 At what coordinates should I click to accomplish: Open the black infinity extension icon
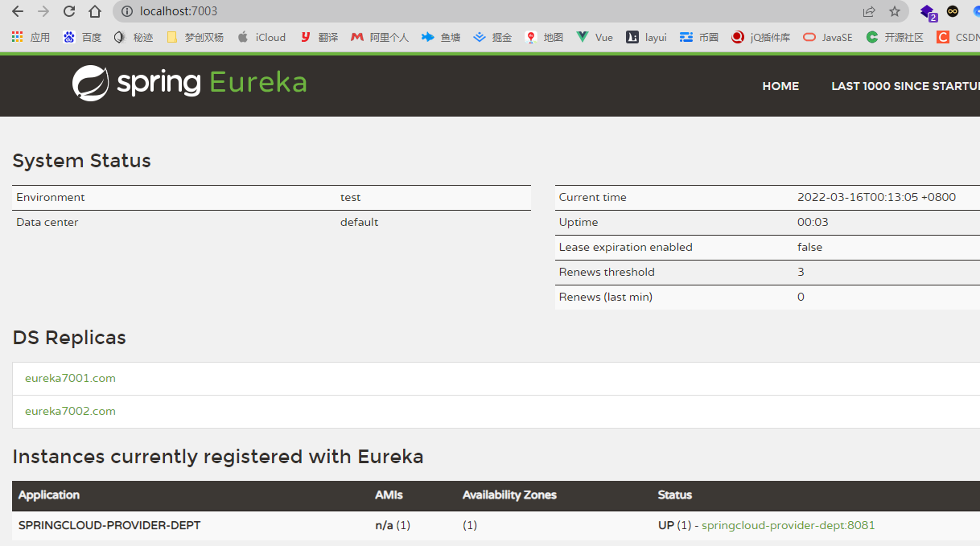pyautogui.click(x=953, y=11)
